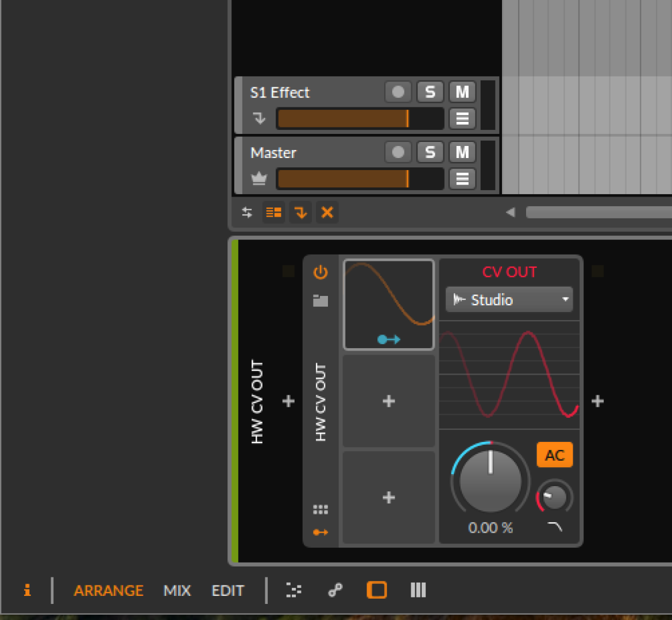Click the blue modulator routing arrow

389,340
